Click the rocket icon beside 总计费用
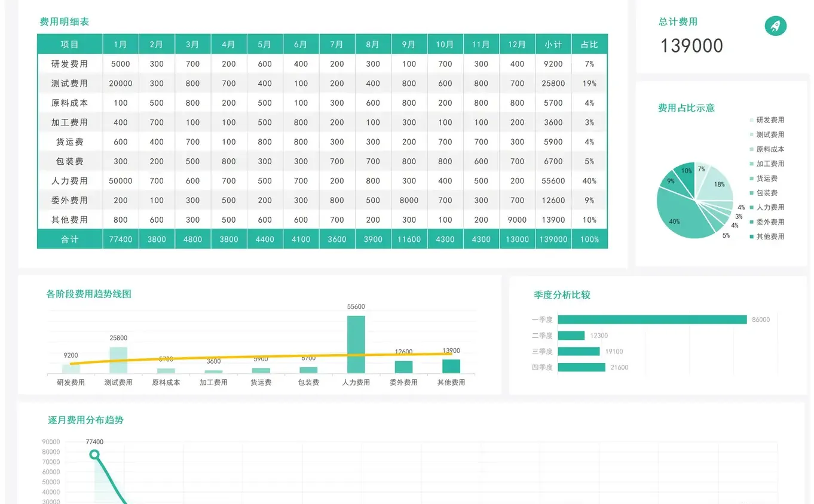Image resolution: width=814 pixels, height=504 pixels. coord(776,26)
